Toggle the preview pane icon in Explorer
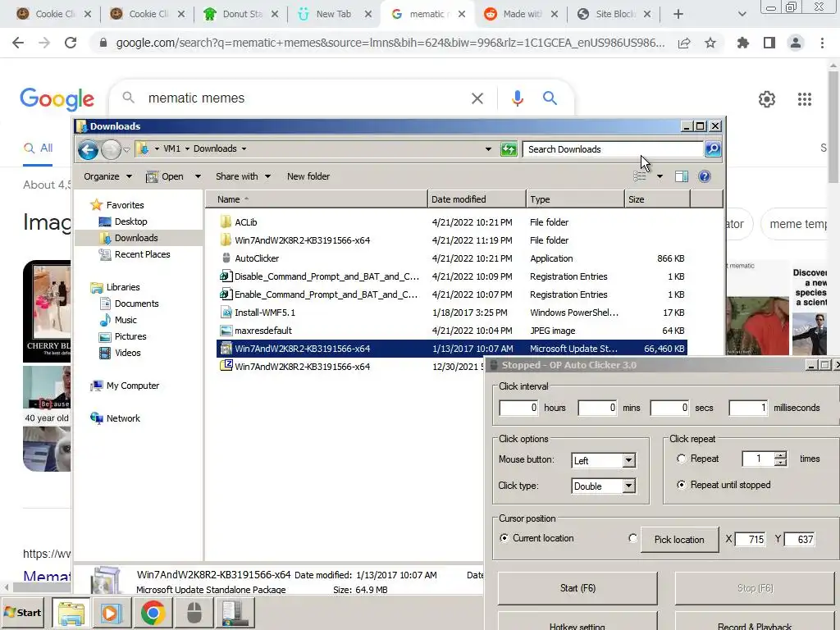840x630 pixels. (x=682, y=176)
